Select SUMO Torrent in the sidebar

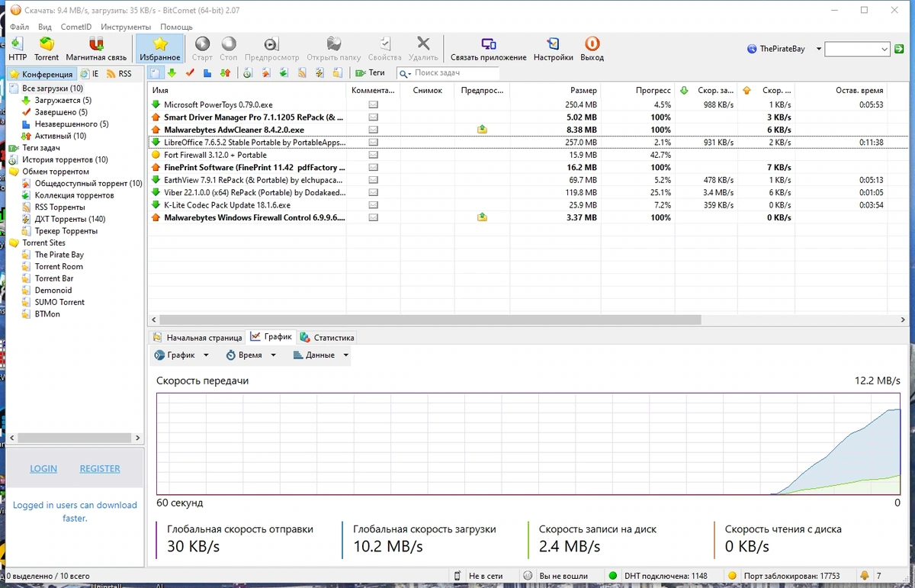coord(60,302)
